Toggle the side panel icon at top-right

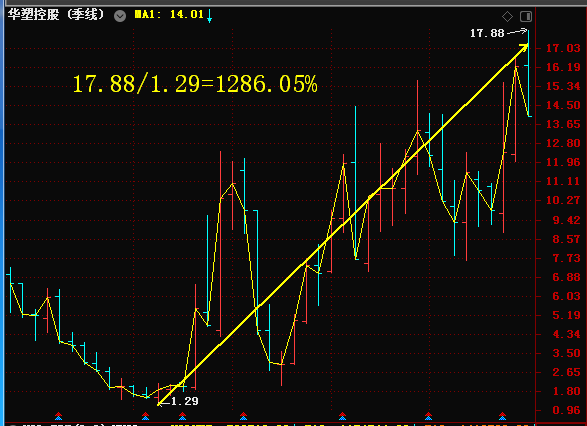526,16
